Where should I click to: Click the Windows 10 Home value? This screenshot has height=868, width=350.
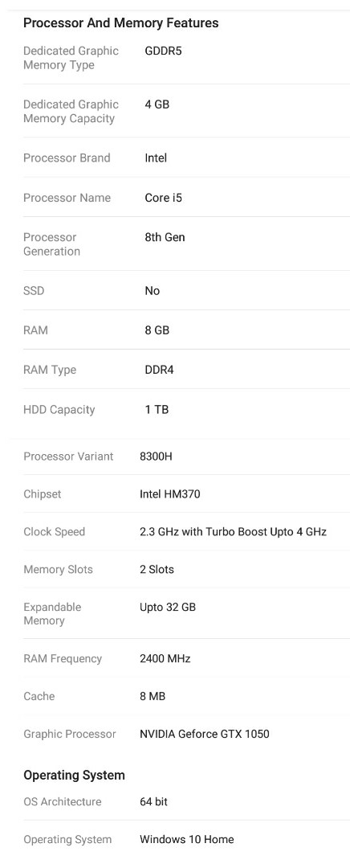coord(187,839)
